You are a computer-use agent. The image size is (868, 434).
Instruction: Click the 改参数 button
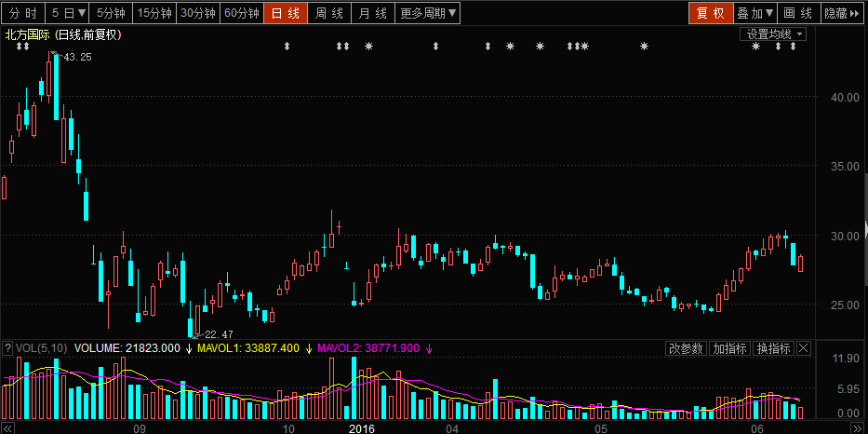(686, 348)
